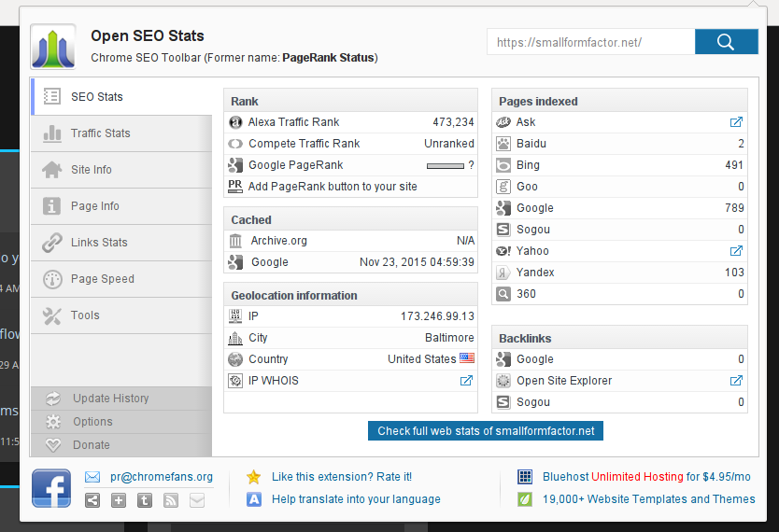Image resolution: width=779 pixels, height=532 pixels.
Task: Click the pr@chromefans.org email link
Action: point(162,477)
